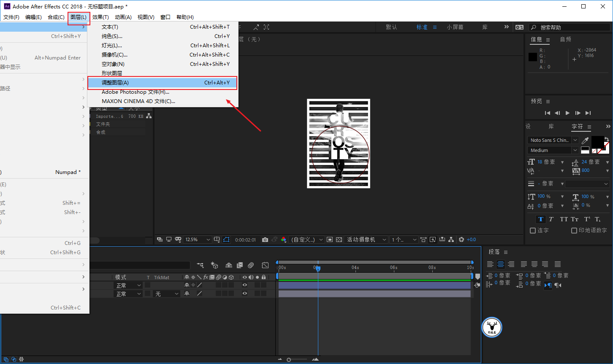Click the Timeline button in viewer bar
The height and width of the screenshot is (364, 613).
(x=442, y=239)
